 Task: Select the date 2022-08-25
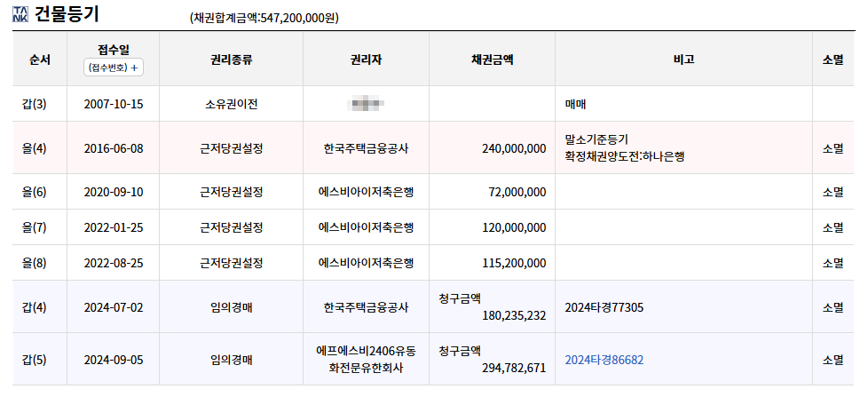114,263
